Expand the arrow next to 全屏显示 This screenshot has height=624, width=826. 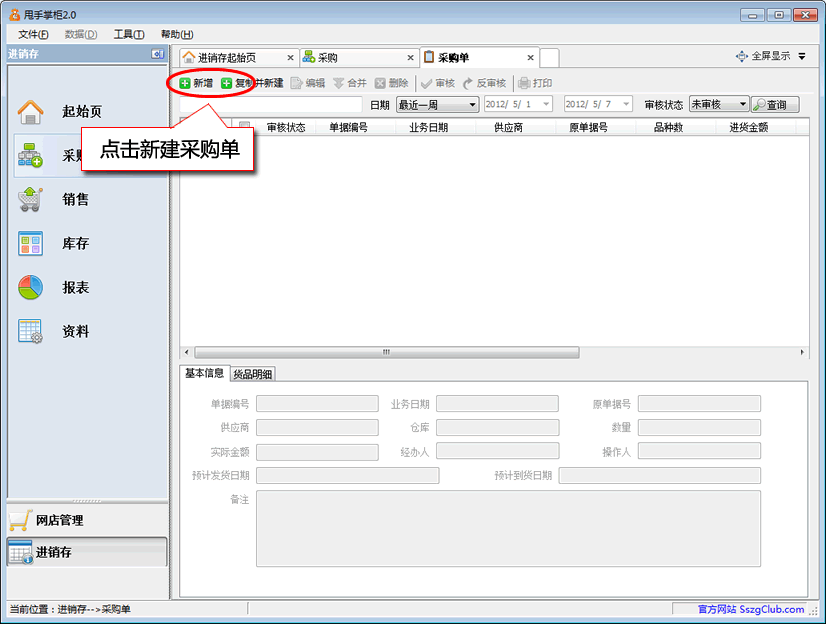click(x=802, y=56)
